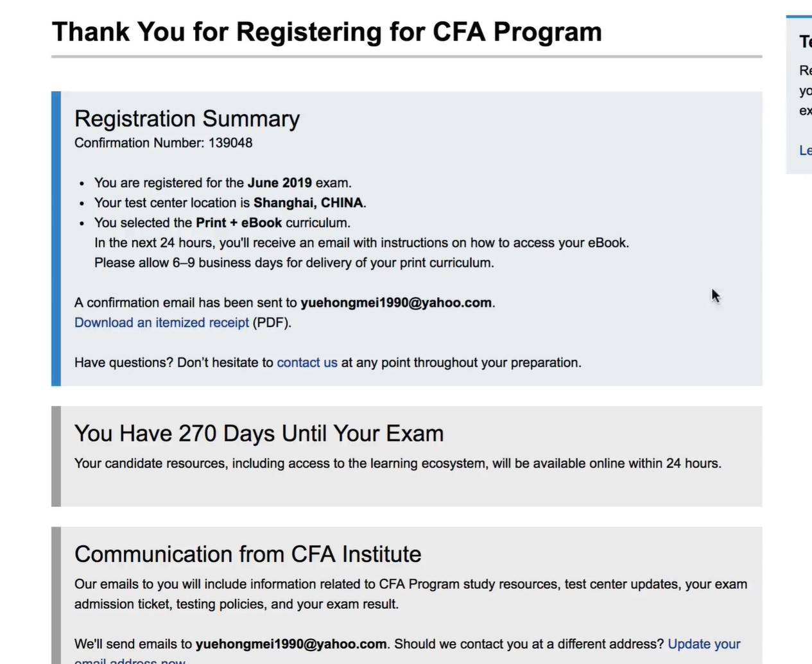Click the 6–9 business days delivery line
812x664 pixels.
pos(294,263)
